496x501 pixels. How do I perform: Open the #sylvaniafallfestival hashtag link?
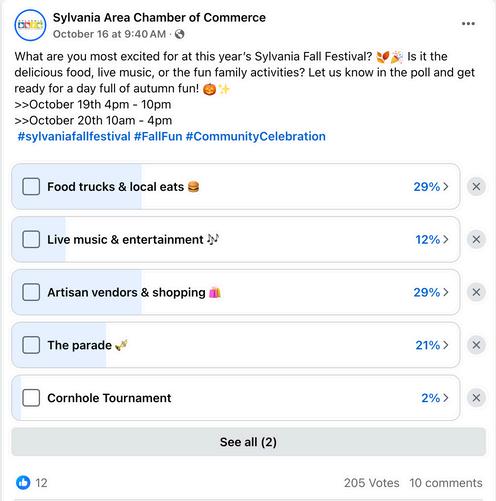pos(74,136)
